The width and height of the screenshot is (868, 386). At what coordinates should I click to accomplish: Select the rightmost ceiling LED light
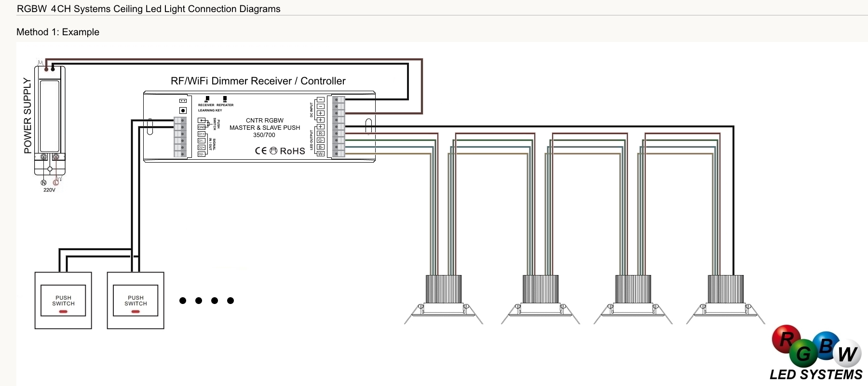[x=725, y=299]
